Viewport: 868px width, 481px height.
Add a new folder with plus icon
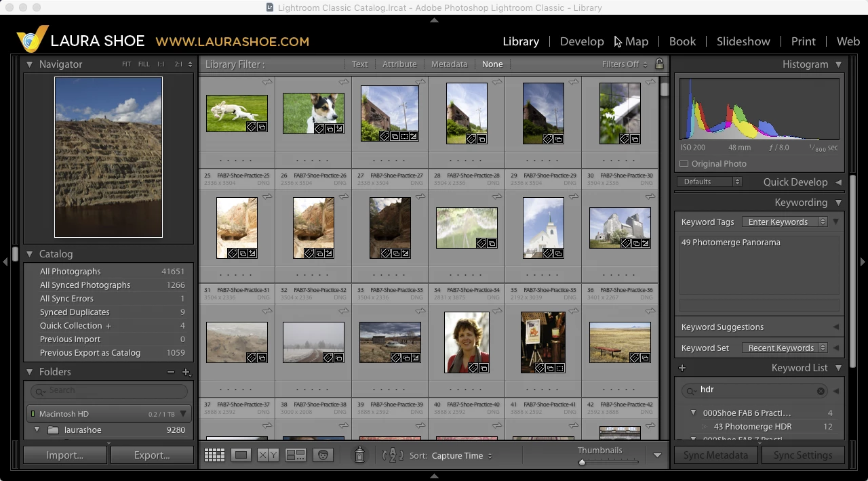pos(186,372)
